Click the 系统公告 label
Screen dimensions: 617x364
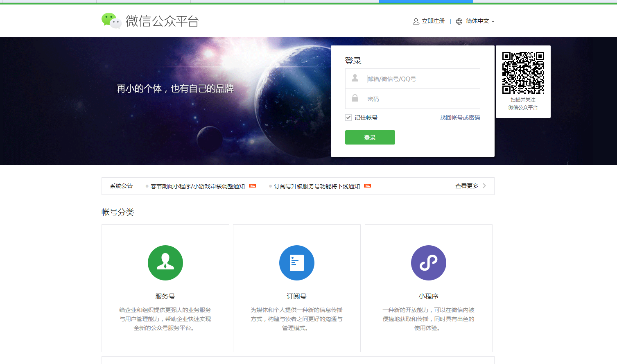coord(121,186)
